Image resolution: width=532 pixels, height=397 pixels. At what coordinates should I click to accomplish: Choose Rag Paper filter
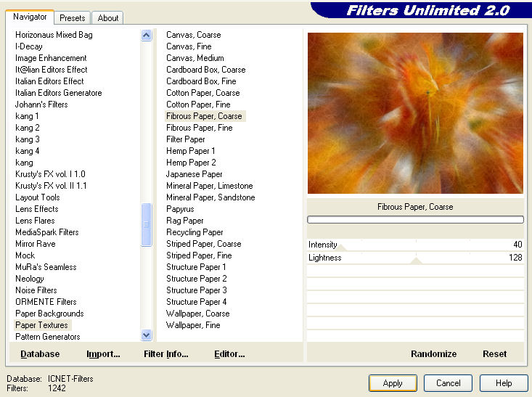(x=185, y=221)
